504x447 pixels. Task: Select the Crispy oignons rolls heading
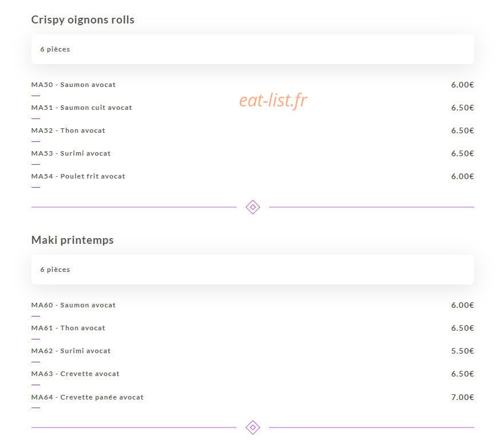[82, 20]
